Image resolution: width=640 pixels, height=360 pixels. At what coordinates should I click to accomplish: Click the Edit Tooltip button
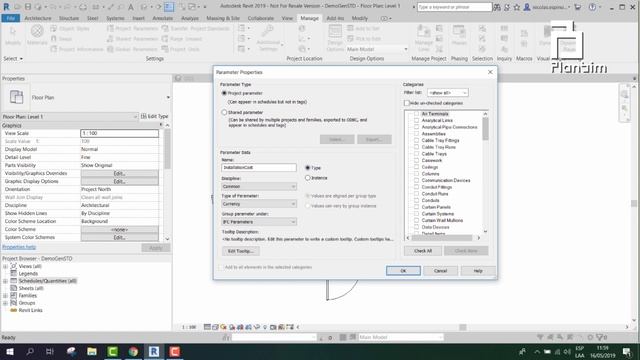(241, 251)
